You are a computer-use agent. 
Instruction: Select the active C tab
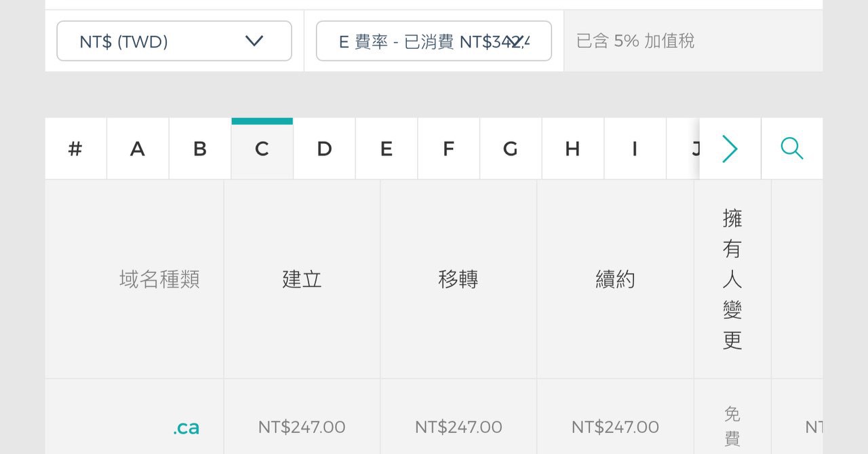coord(262,149)
